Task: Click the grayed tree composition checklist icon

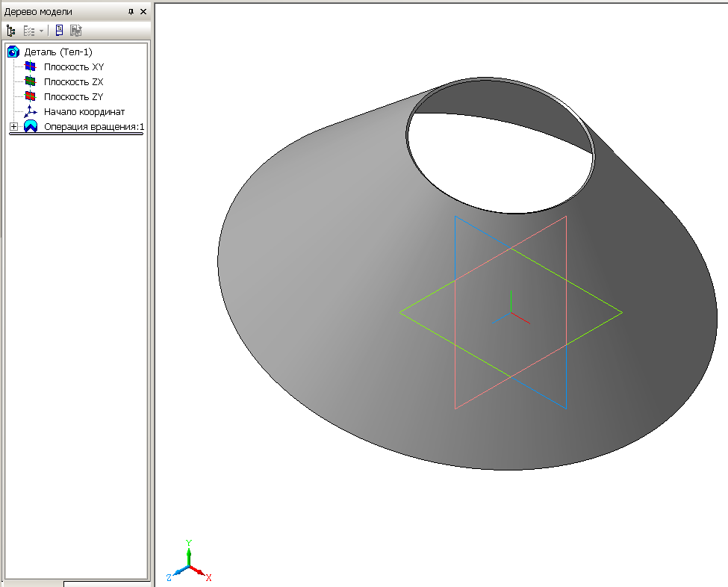Action: [29, 31]
